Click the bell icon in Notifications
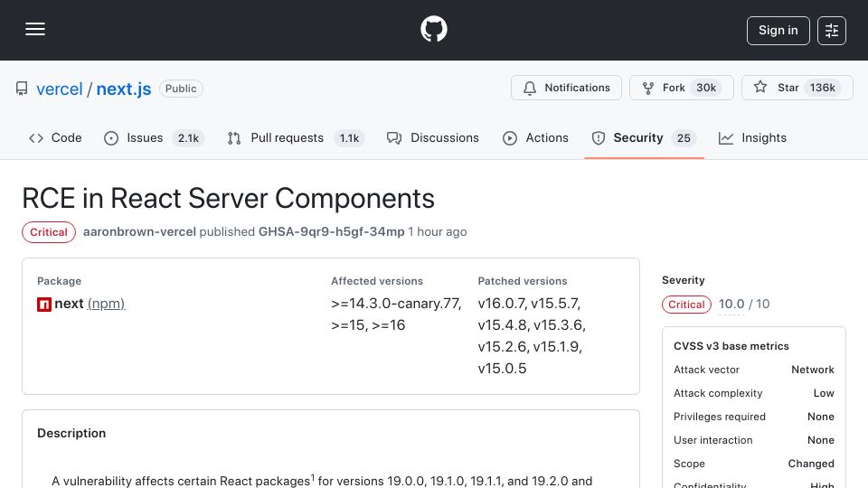868x488 pixels. 530,88
